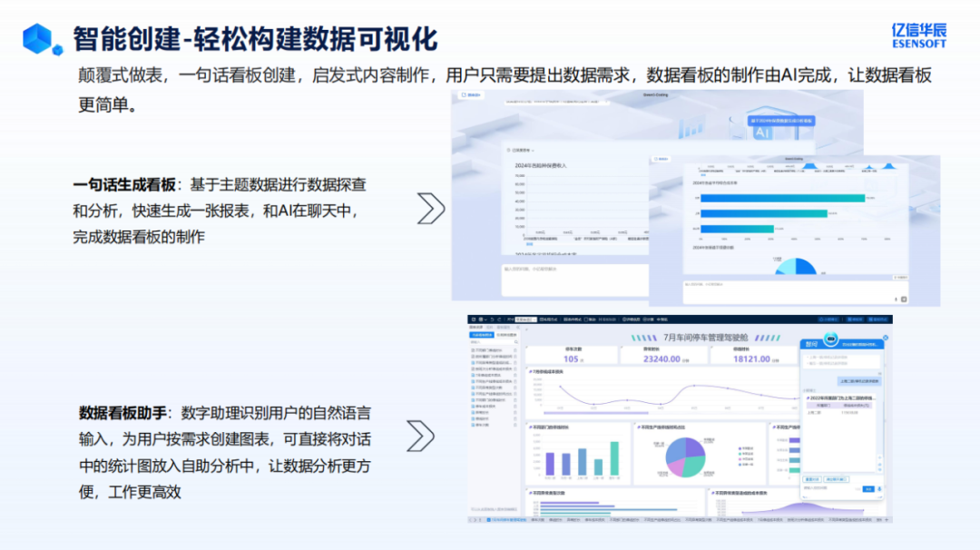Click the previous-sheet arrow in the bottom tab bar
This screenshot has width=980, height=550.
pos(472,519)
